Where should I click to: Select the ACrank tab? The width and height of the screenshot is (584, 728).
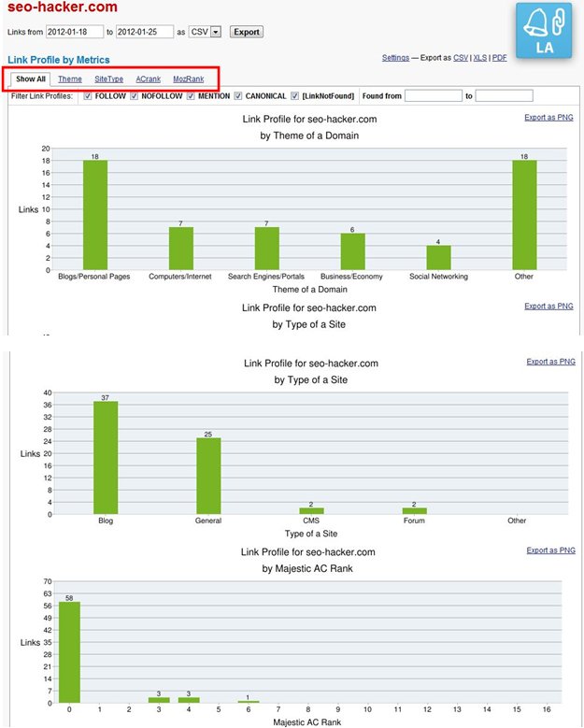click(x=148, y=79)
